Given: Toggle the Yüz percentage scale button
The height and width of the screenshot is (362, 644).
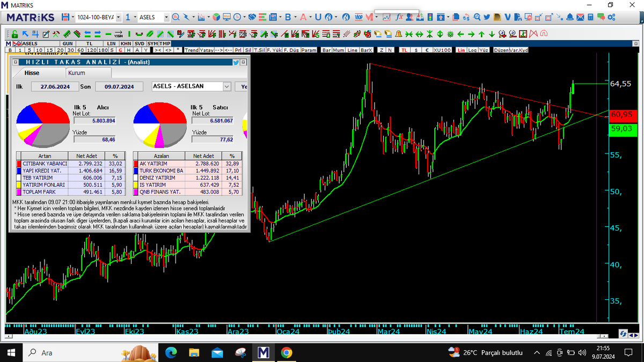Looking at the screenshot, I should pos(484,50).
